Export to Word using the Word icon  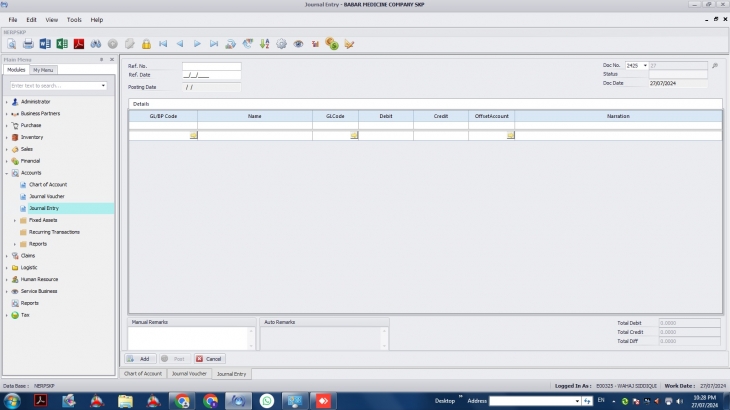(x=45, y=44)
